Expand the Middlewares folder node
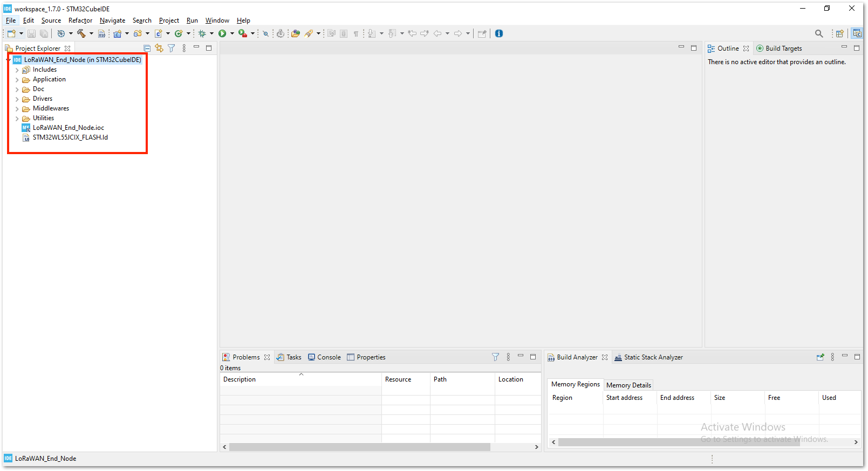The image size is (868, 471). point(17,109)
